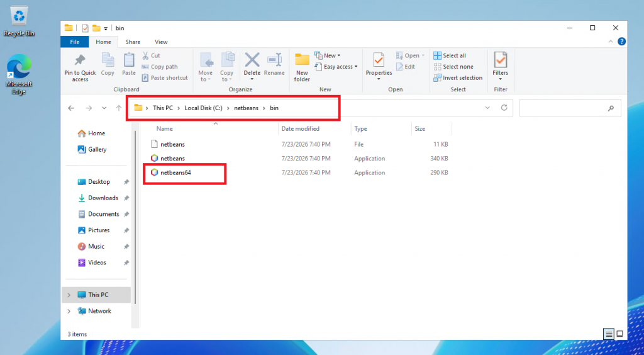Open the File ribbon tab
This screenshot has height=355, width=644.
coord(74,42)
